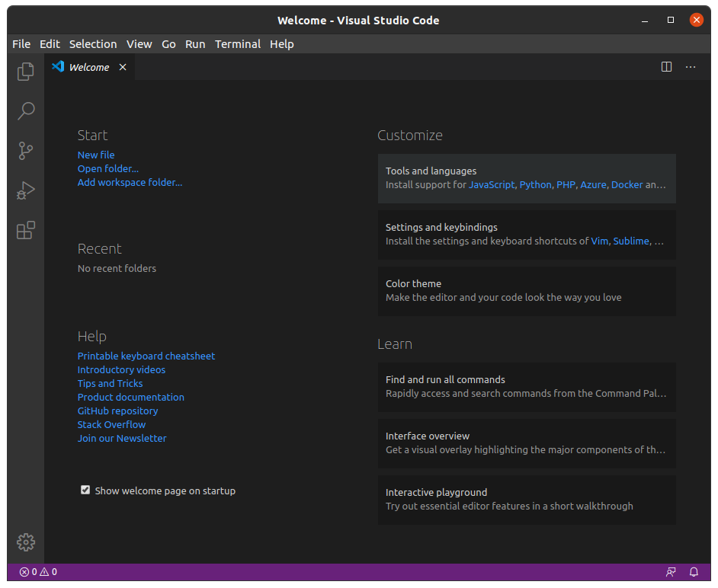Open Tips and Tricks link
The width and height of the screenshot is (718, 588).
(110, 383)
